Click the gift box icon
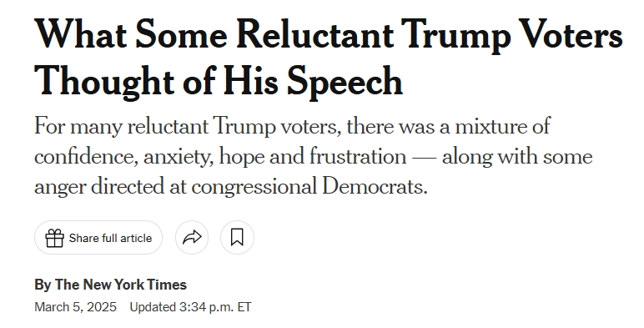 (54, 238)
